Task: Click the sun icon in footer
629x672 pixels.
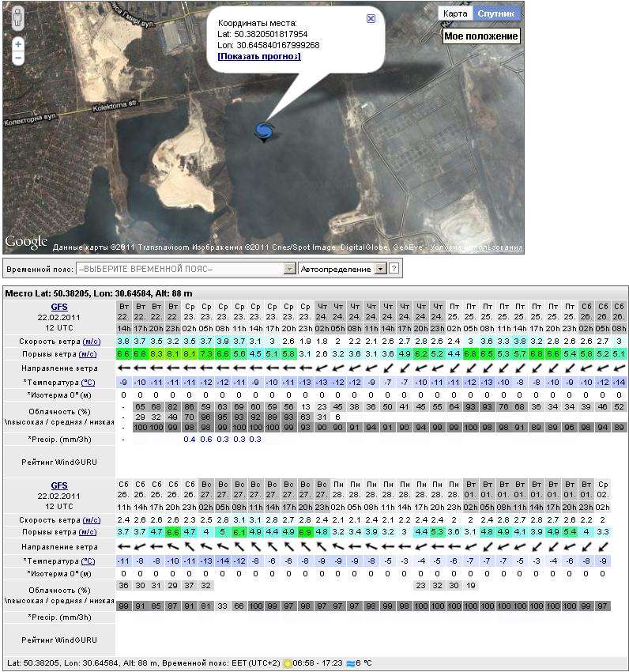Action: pyautogui.click(x=288, y=663)
